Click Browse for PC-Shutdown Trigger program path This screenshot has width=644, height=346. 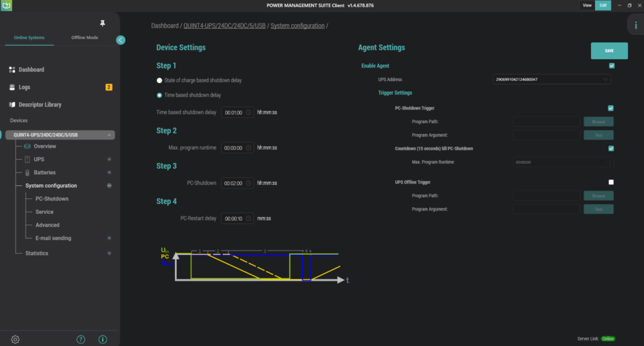tap(598, 121)
